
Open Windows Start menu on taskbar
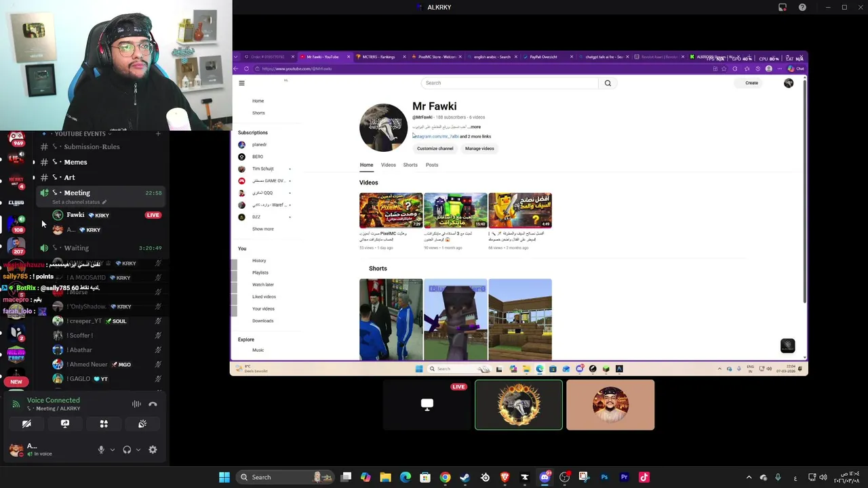pyautogui.click(x=224, y=477)
